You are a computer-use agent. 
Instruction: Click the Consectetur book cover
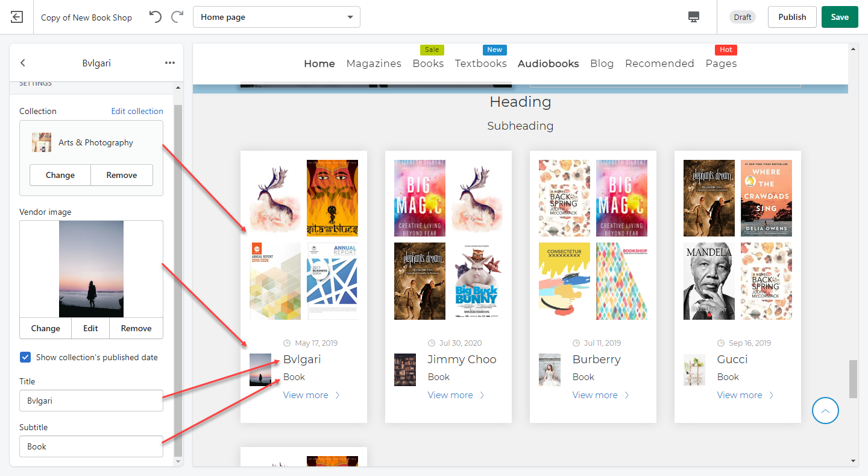coord(564,281)
